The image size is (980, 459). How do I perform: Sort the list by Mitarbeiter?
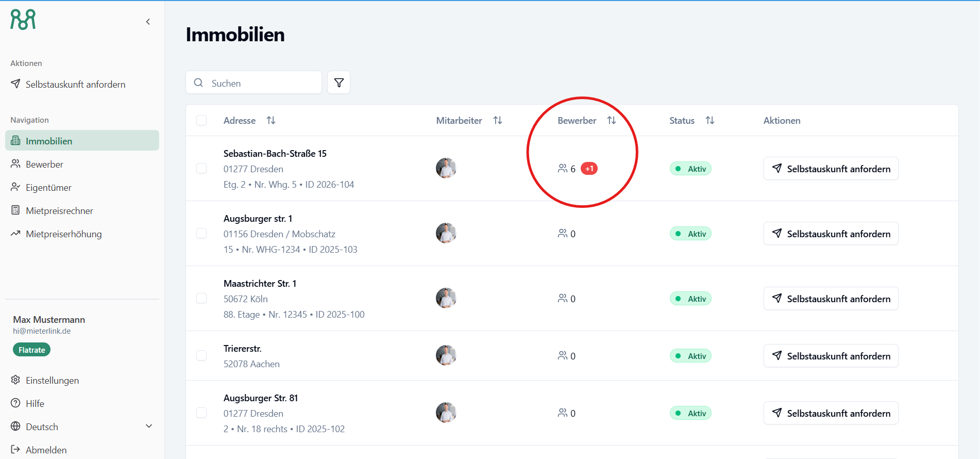click(x=498, y=120)
